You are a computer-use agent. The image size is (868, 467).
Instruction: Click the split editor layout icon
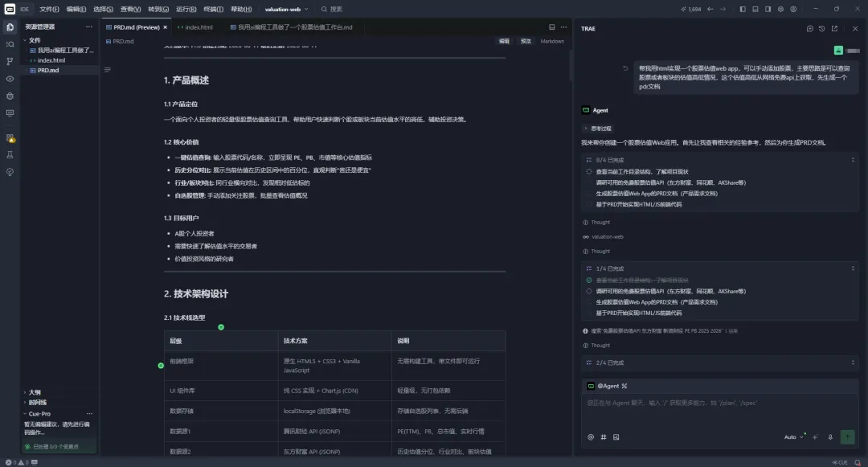(x=552, y=27)
